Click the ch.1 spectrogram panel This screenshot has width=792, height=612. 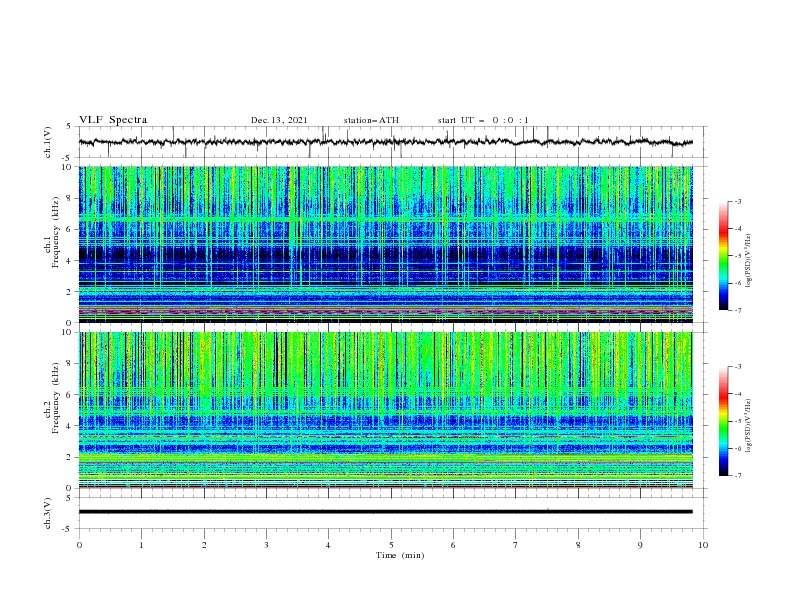point(386,244)
